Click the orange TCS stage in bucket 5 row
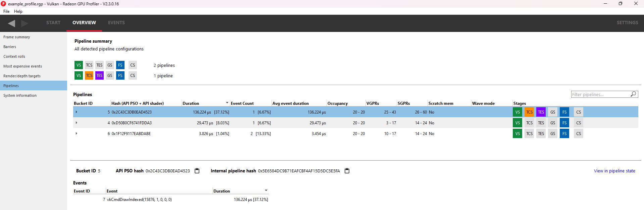The height and width of the screenshot is (210, 644). click(x=529, y=112)
